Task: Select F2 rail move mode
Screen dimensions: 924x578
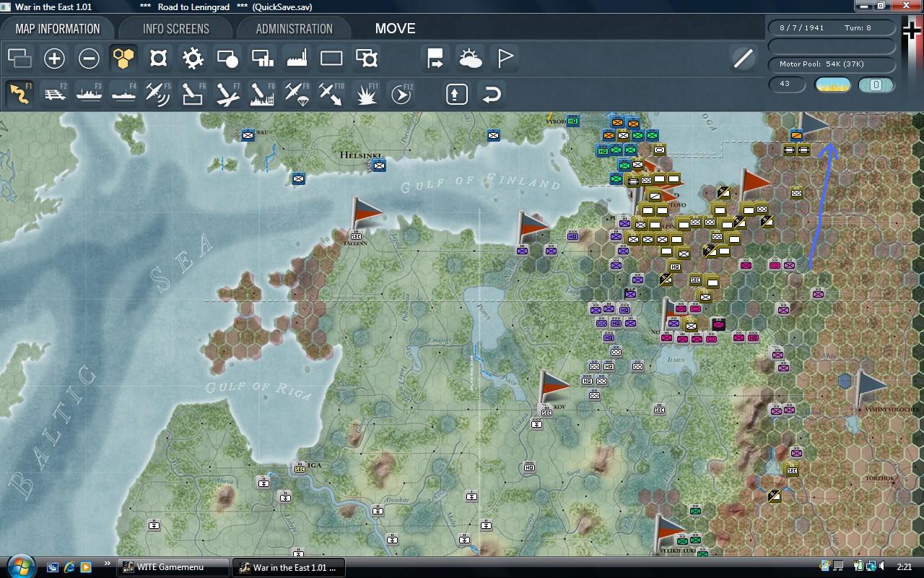Action: pyautogui.click(x=54, y=94)
